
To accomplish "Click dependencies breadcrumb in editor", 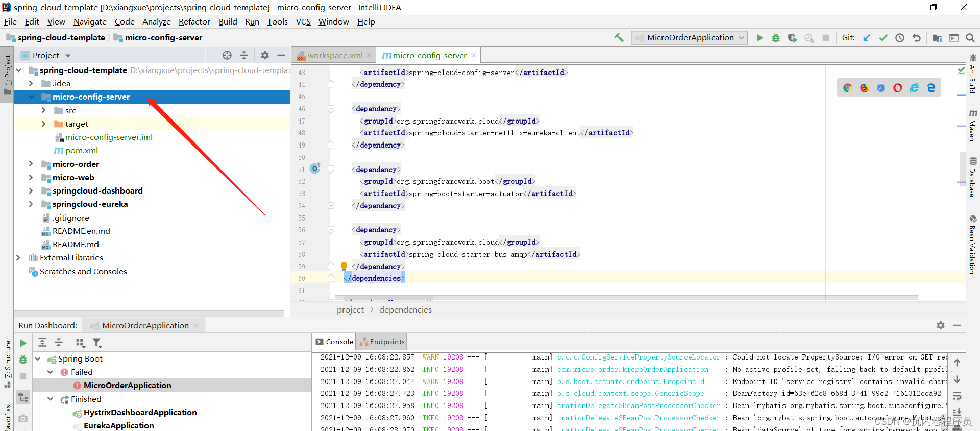I will pyautogui.click(x=405, y=309).
